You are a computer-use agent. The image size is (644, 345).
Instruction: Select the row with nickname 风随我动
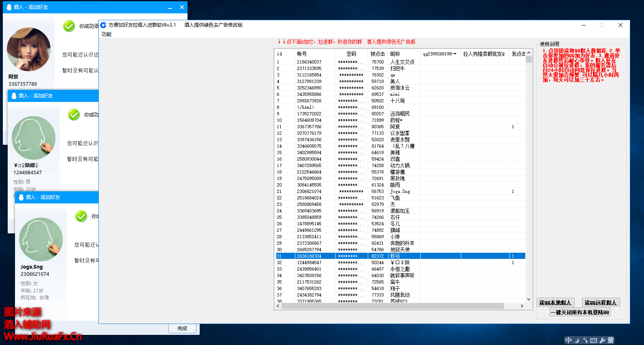pos(400,295)
